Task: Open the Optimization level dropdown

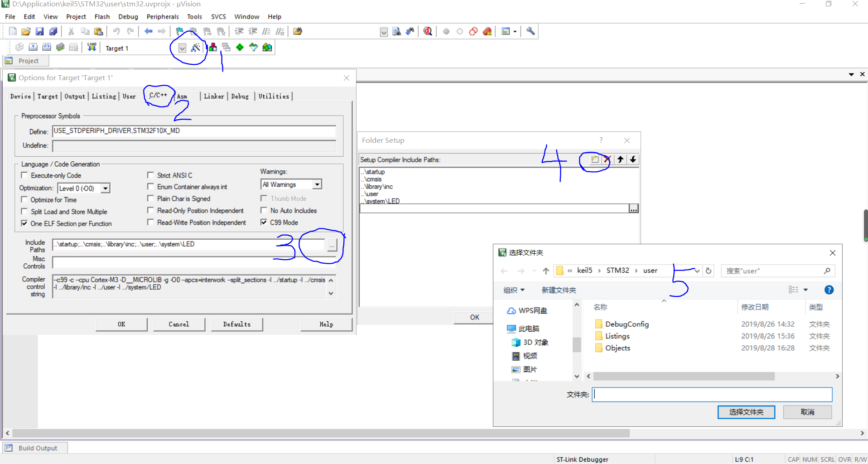Action: point(105,188)
